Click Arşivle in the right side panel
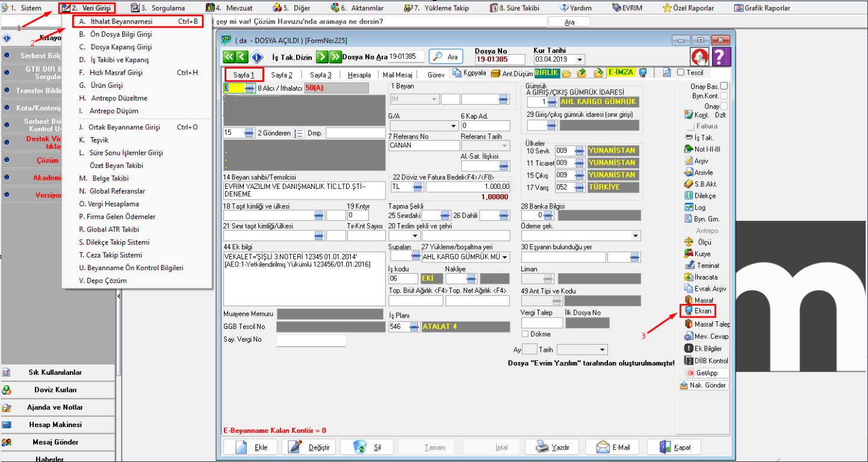 tap(699, 173)
